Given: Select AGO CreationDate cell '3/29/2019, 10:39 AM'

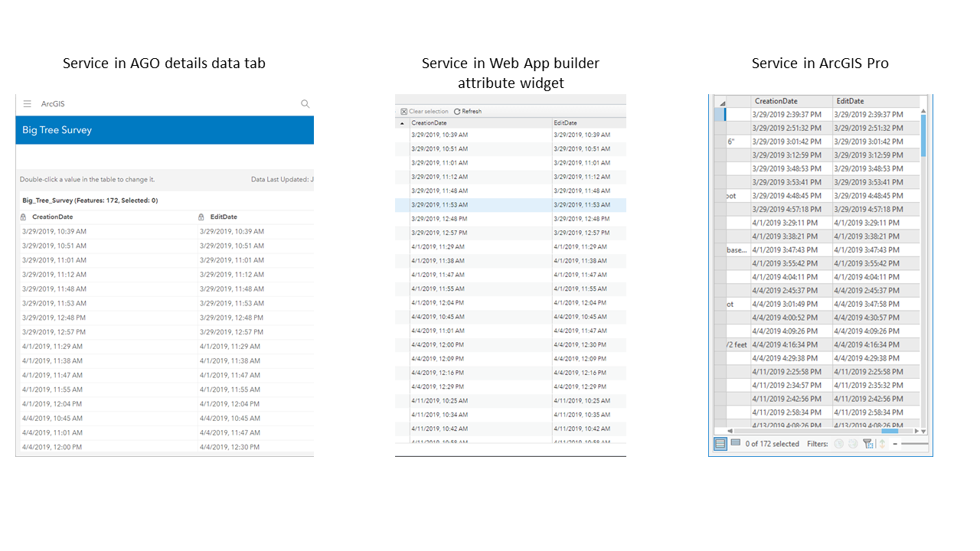Looking at the screenshot, I should click(54, 231).
